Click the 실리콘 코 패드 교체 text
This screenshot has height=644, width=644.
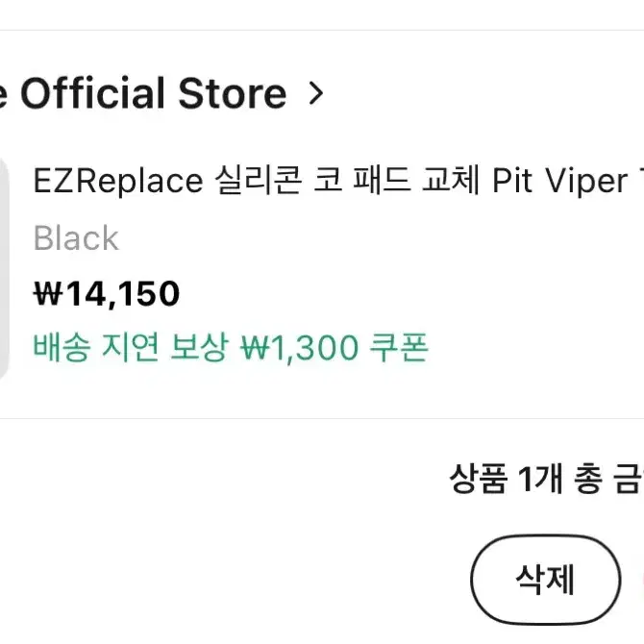[347, 180]
